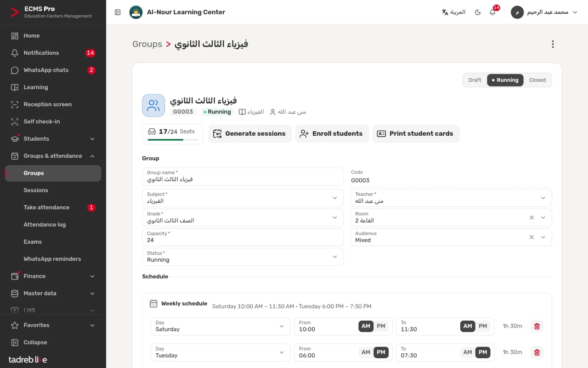This screenshot has height=368, width=588.
Task: Set Tuesday To time to PM
Action: click(x=483, y=352)
